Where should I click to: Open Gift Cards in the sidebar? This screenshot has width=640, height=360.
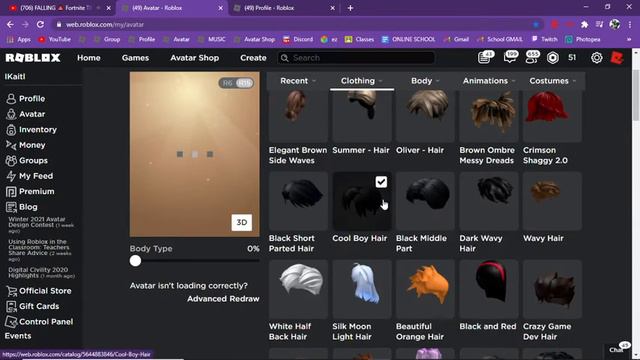32,307
